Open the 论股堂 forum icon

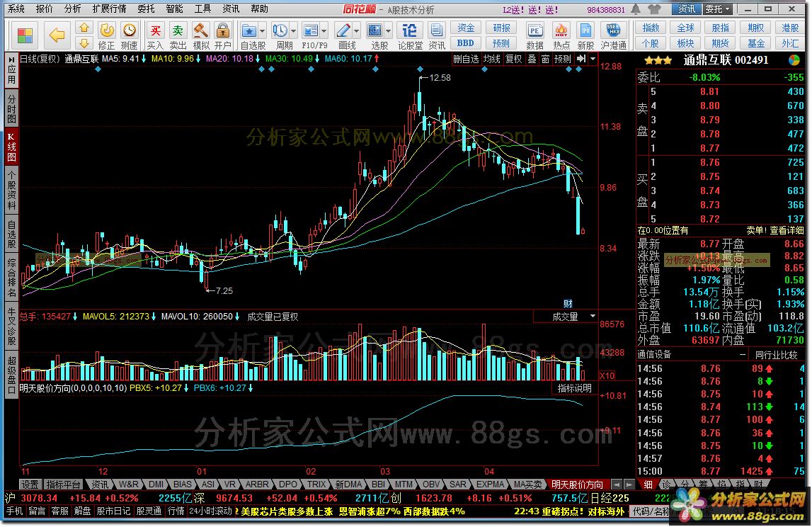[410, 36]
